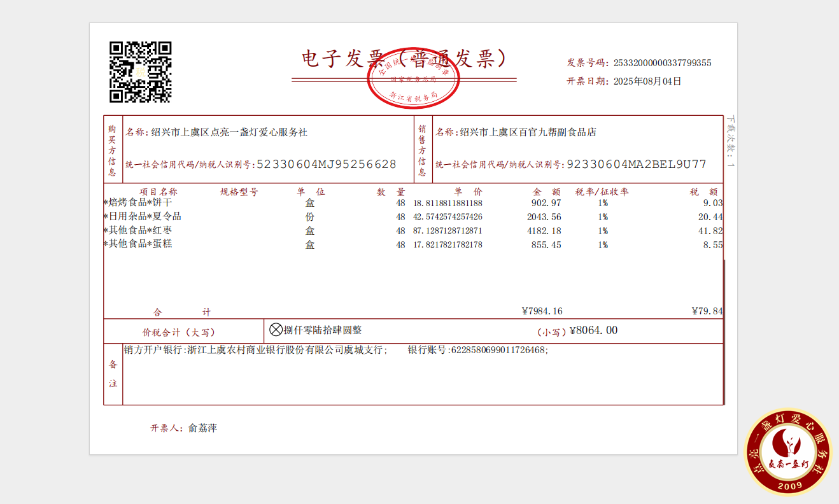Click subtotal ¥7984.16
Image resolution: width=839 pixels, height=504 pixels.
click(x=542, y=311)
